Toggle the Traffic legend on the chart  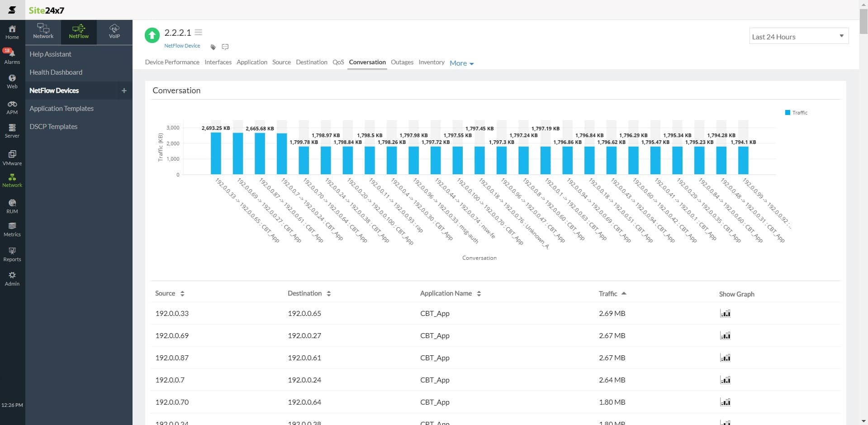[796, 112]
